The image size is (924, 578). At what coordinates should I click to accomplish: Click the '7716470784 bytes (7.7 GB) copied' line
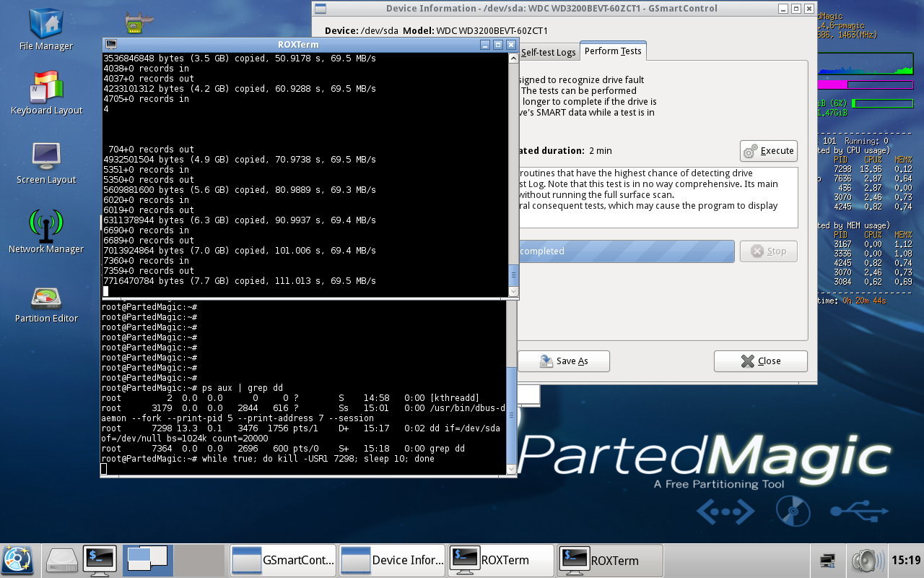point(240,281)
